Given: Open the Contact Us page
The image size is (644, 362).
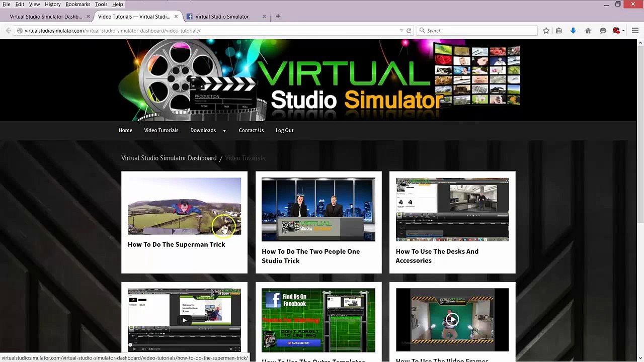Looking at the screenshot, I should 251,130.
